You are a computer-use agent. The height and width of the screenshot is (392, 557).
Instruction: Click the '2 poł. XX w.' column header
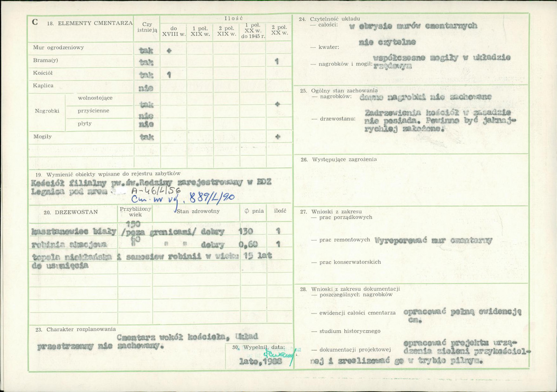pos(279,30)
